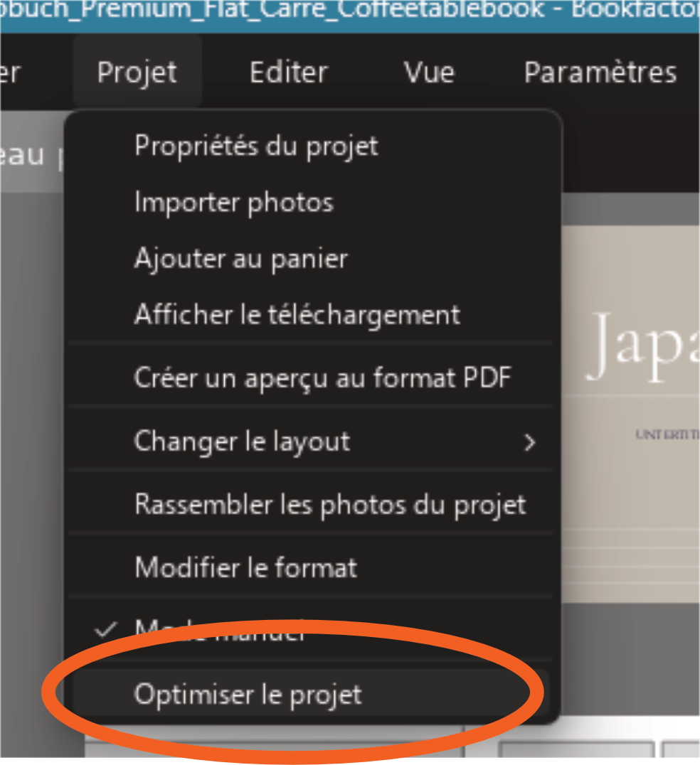The height and width of the screenshot is (765, 700).
Task: Select the small subtitle text under the title
Action: [668, 434]
